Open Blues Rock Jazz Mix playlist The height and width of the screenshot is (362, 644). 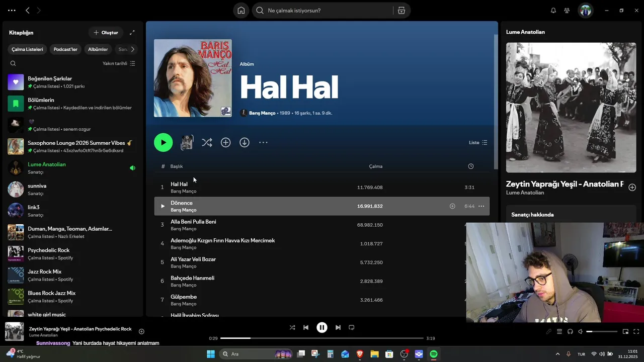coord(73,297)
